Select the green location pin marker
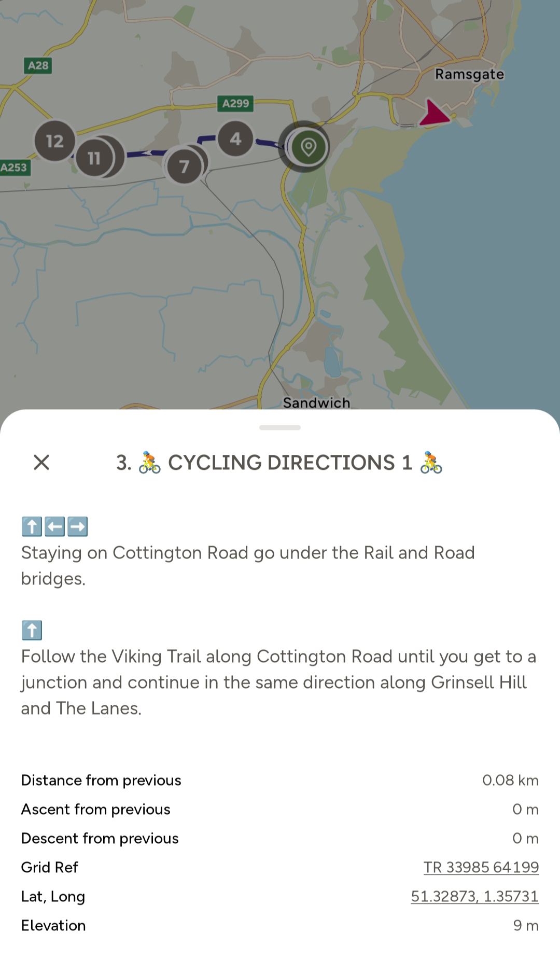Screen dimensions: 560x961 pyautogui.click(x=309, y=147)
